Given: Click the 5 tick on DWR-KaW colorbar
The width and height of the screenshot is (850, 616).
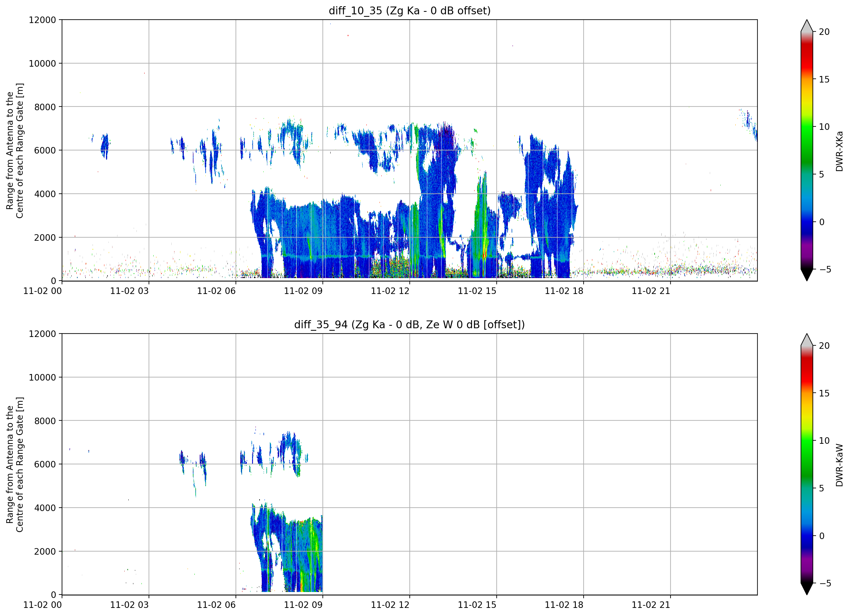Looking at the screenshot, I should tap(822, 488).
